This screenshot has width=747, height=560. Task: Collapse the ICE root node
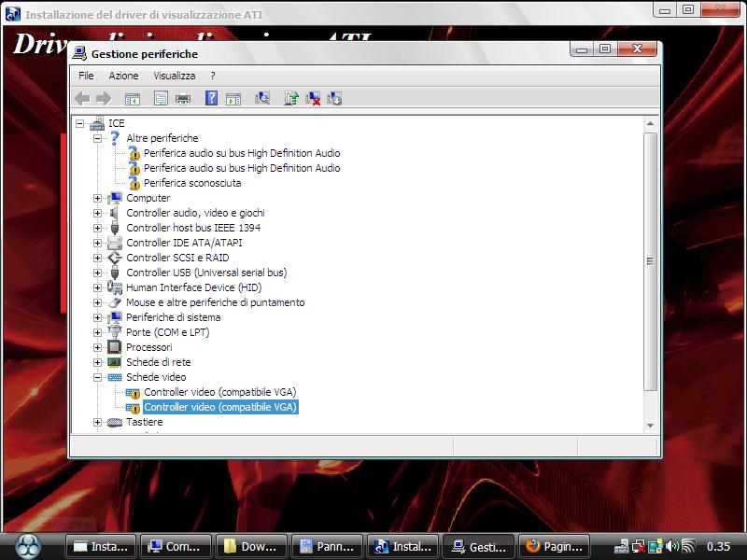(x=80, y=124)
